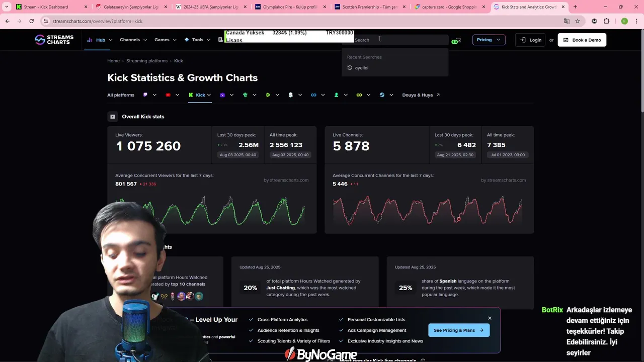Go back in browser history

[x=7, y=21]
